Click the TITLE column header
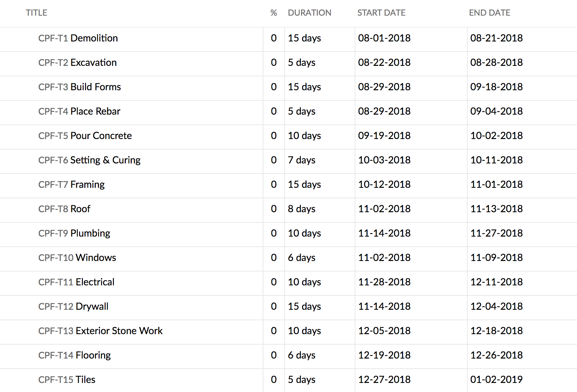The height and width of the screenshot is (392, 577). 36,13
